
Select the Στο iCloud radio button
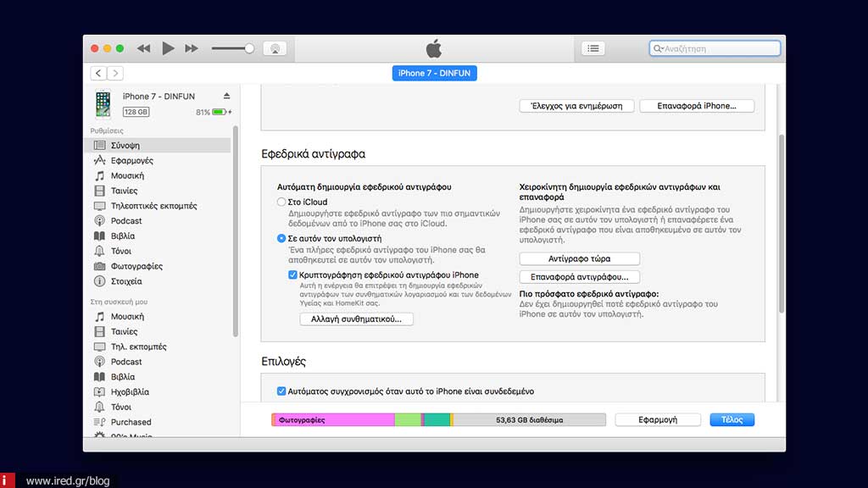(x=281, y=202)
